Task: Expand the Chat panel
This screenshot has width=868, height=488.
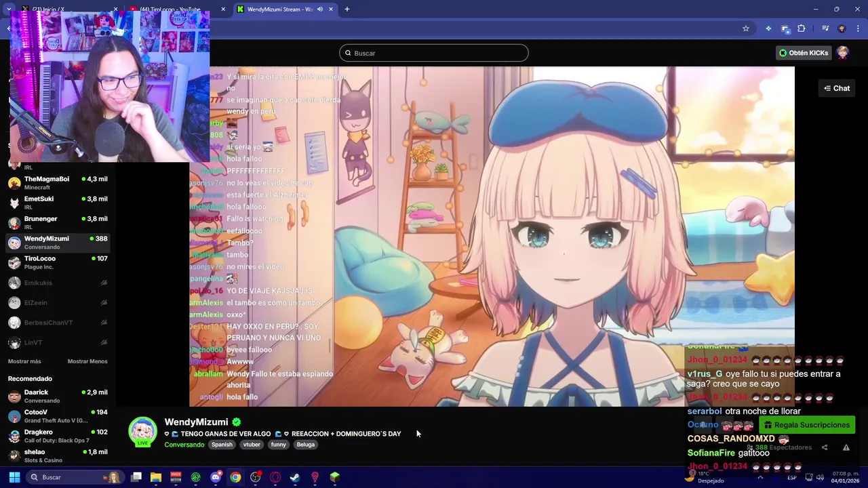Action: (837, 88)
